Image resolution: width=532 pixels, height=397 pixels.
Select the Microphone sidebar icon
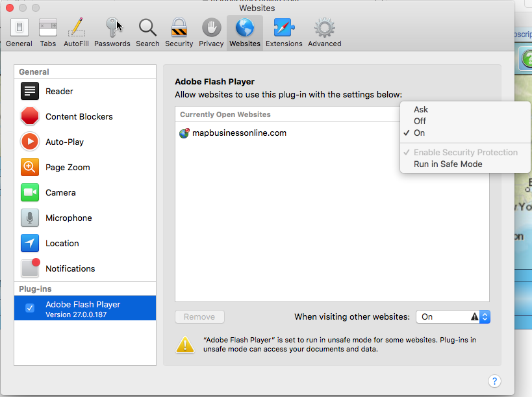(30, 218)
